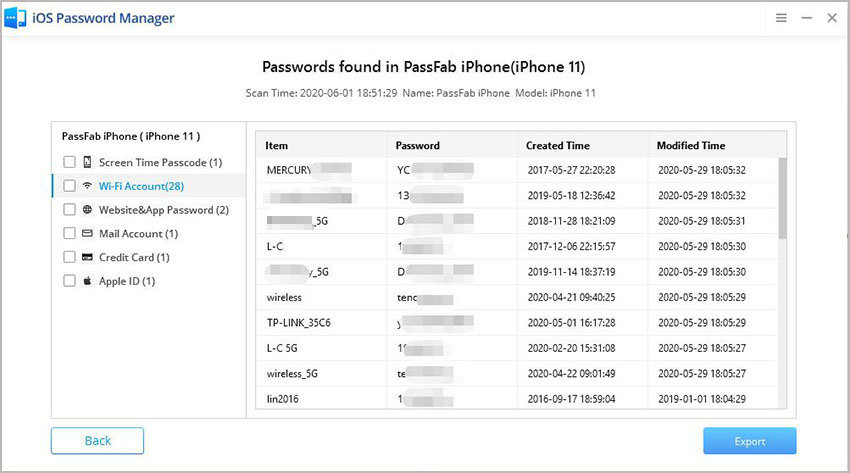Click the Screen Time Passcode hourglass icon
The height and width of the screenshot is (473, 850).
(x=87, y=162)
